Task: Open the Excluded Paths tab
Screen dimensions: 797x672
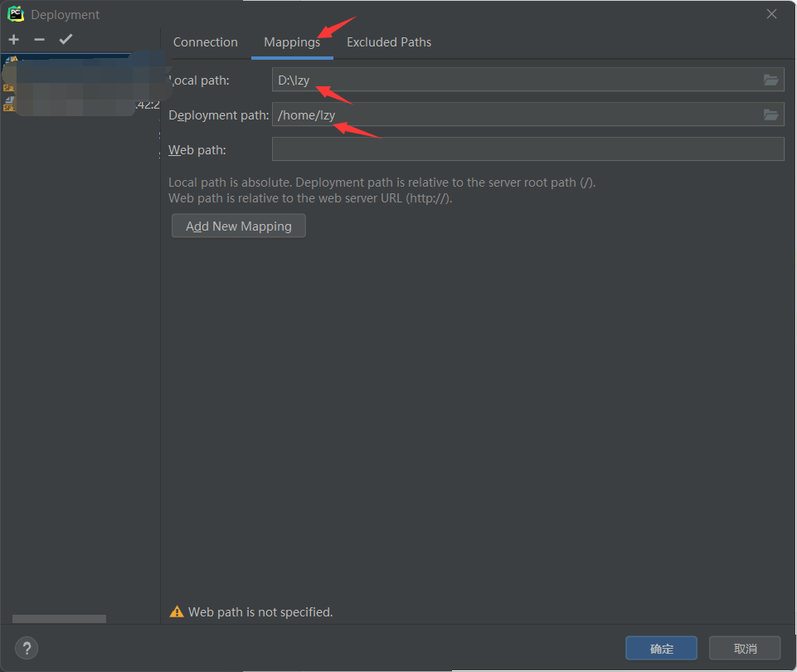Action: pyautogui.click(x=388, y=42)
